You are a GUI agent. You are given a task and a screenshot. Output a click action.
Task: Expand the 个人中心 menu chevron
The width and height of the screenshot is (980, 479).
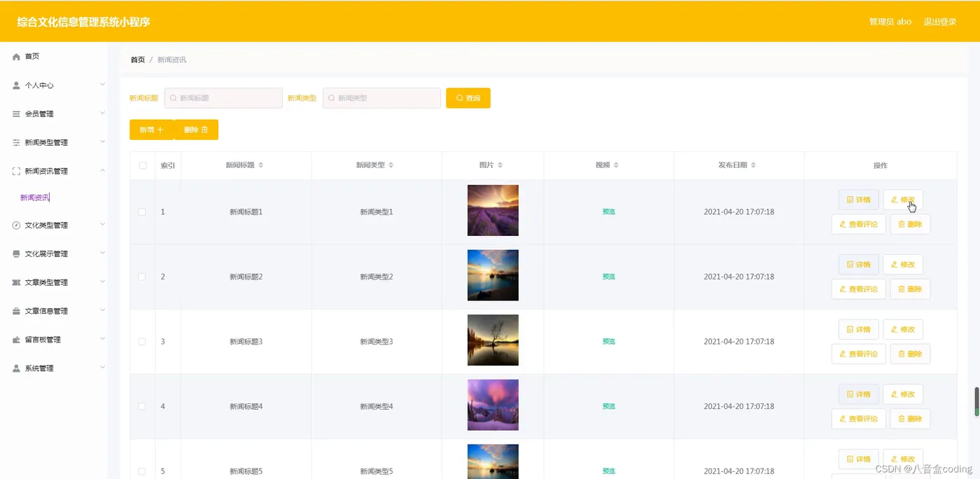click(102, 85)
